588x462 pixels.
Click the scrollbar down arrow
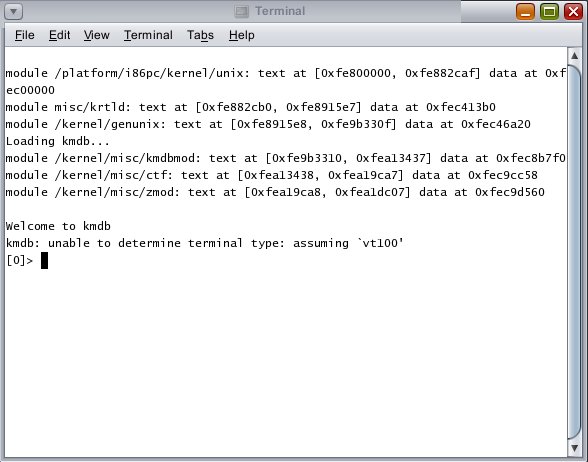point(574,448)
